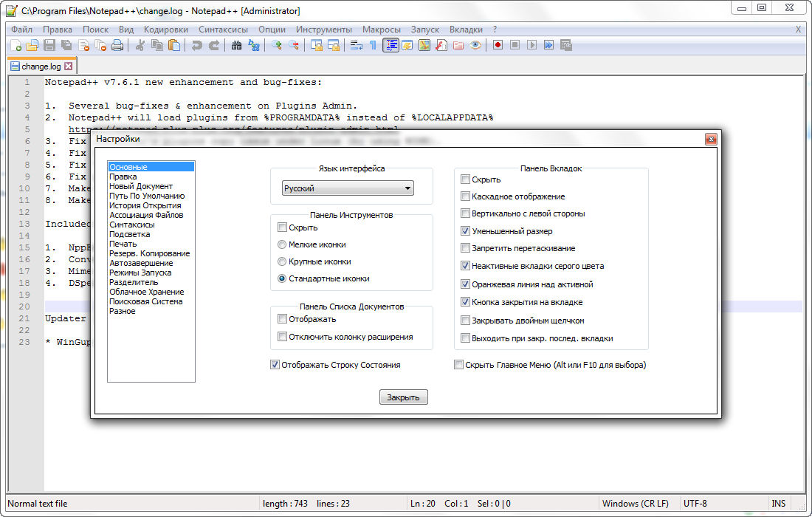The width and height of the screenshot is (812, 517).
Task: Open Find with the binoculars icon
Action: coord(237,46)
